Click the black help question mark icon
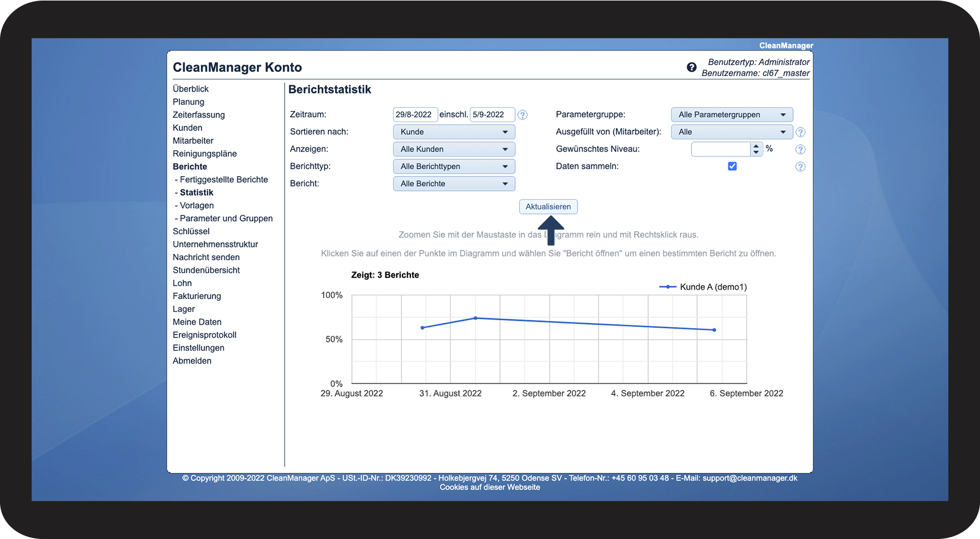The image size is (980, 539). pos(691,67)
